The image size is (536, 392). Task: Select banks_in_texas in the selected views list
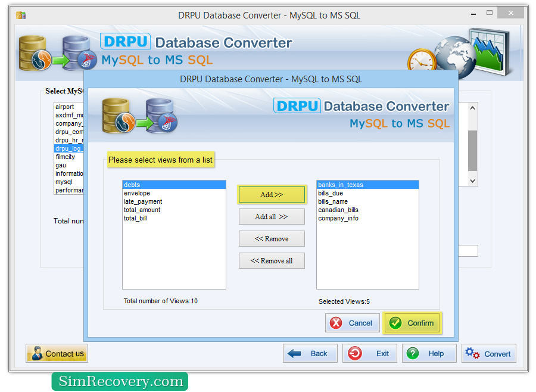tap(367, 185)
